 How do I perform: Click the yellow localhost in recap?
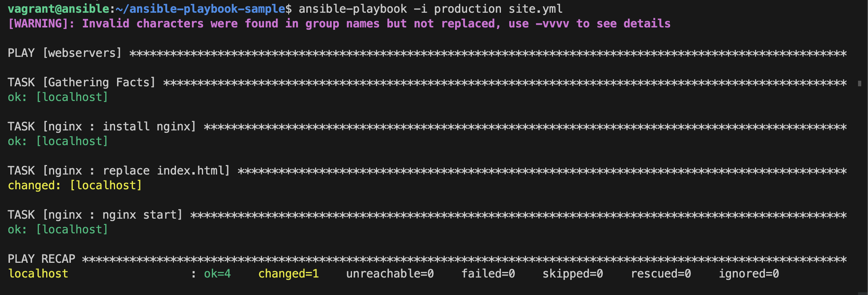point(38,274)
